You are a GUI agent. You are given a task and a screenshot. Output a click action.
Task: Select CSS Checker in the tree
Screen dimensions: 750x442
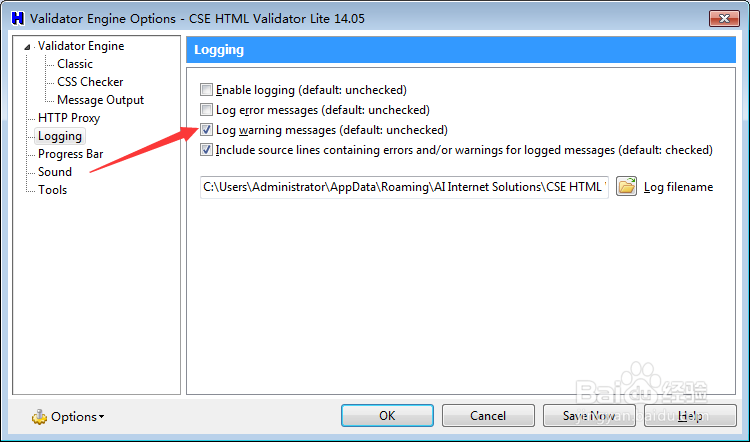pyautogui.click(x=90, y=82)
